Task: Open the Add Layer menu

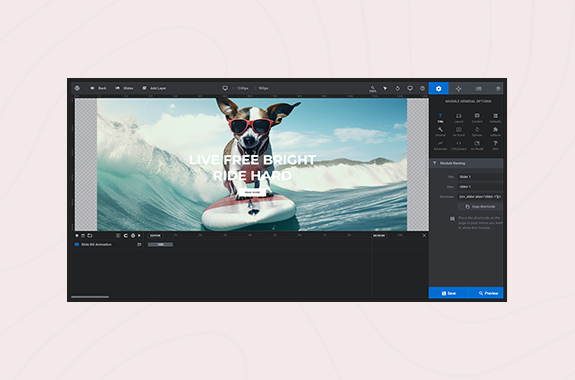Action: click(154, 88)
